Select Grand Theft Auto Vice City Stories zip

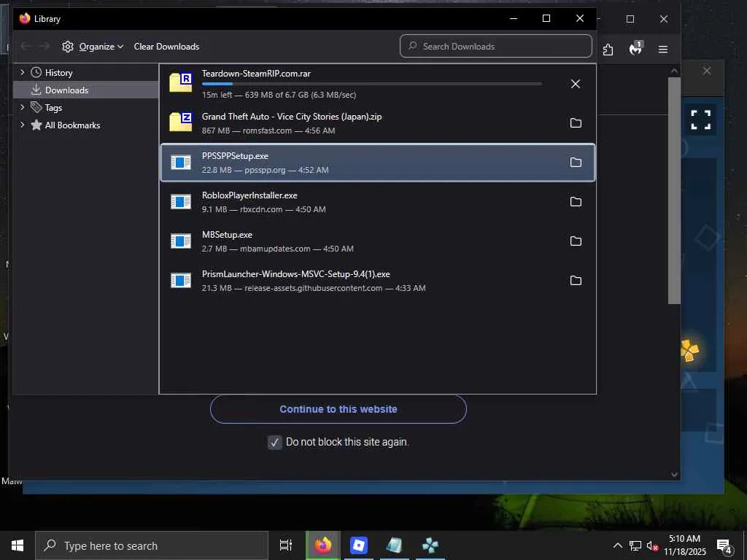(378, 122)
